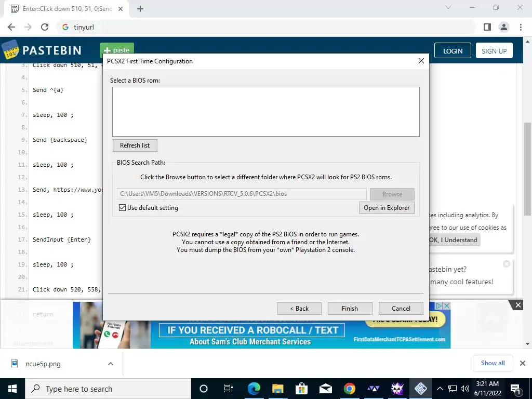Open the Pastebin LOGIN page
532x399 pixels.
453,51
